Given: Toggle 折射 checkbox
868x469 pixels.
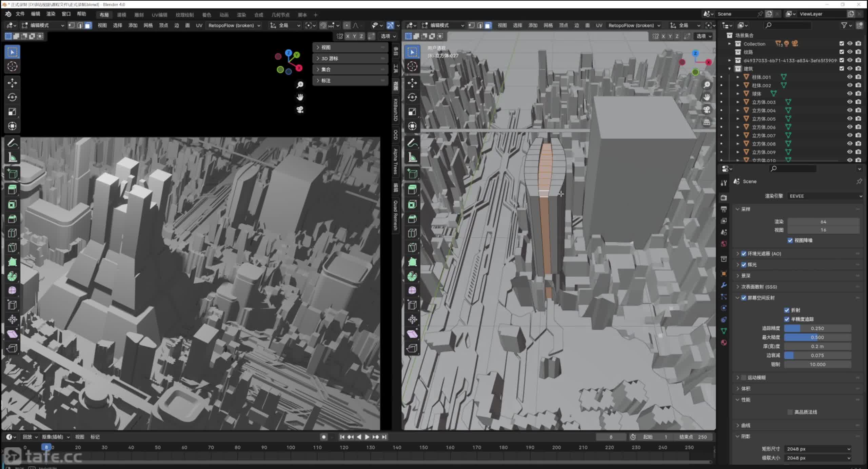Looking at the screenshot, I should click(787, 310).
